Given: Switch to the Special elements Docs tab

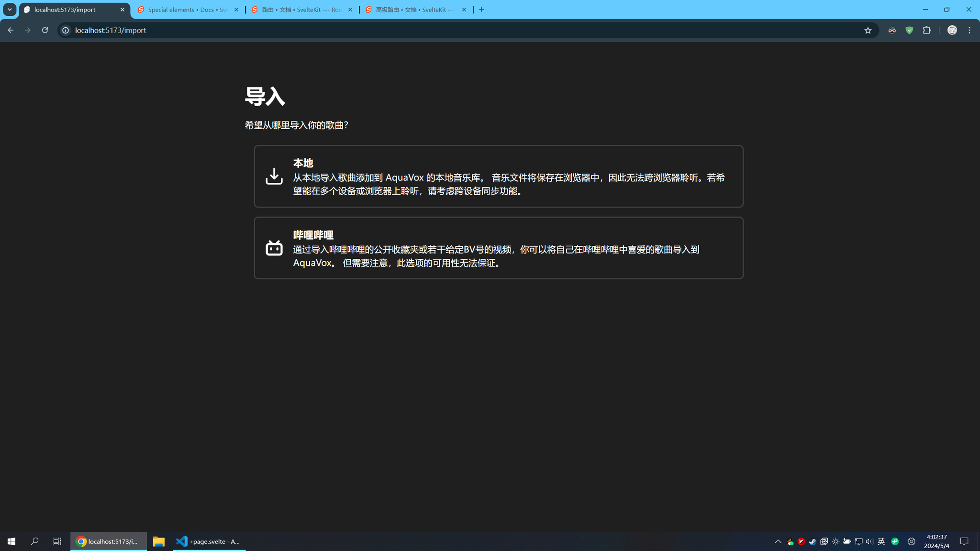Looking at the screenshot, I should tap(187, 10).
